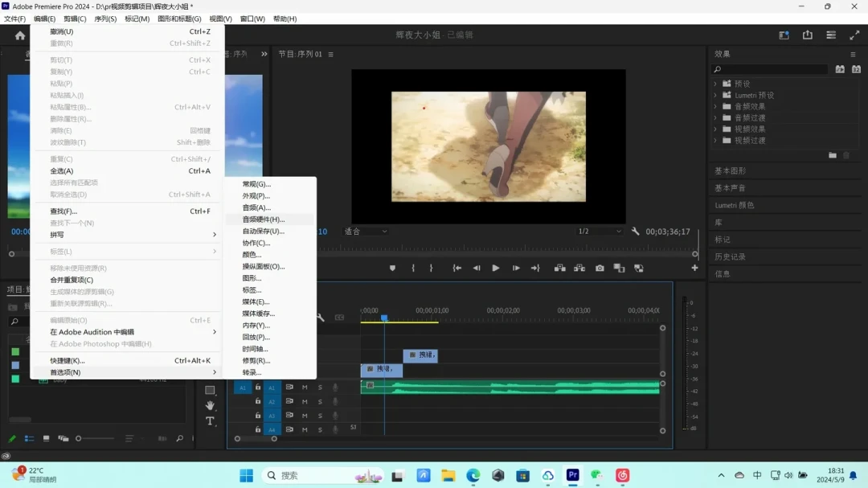Mute audio track A3
Viewport: 868px width, 488px height.
[305, 416]
